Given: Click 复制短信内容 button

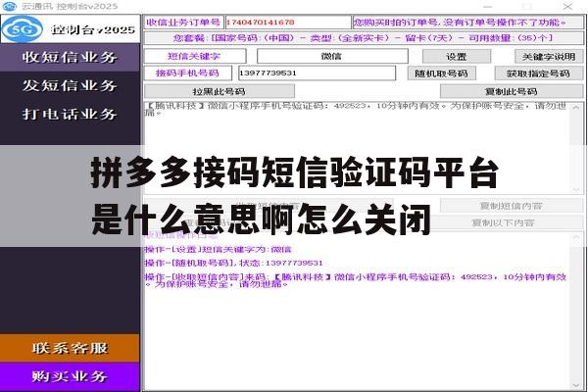Looking at the screenshot, I should pyautogui.click(x=512, y=206).
